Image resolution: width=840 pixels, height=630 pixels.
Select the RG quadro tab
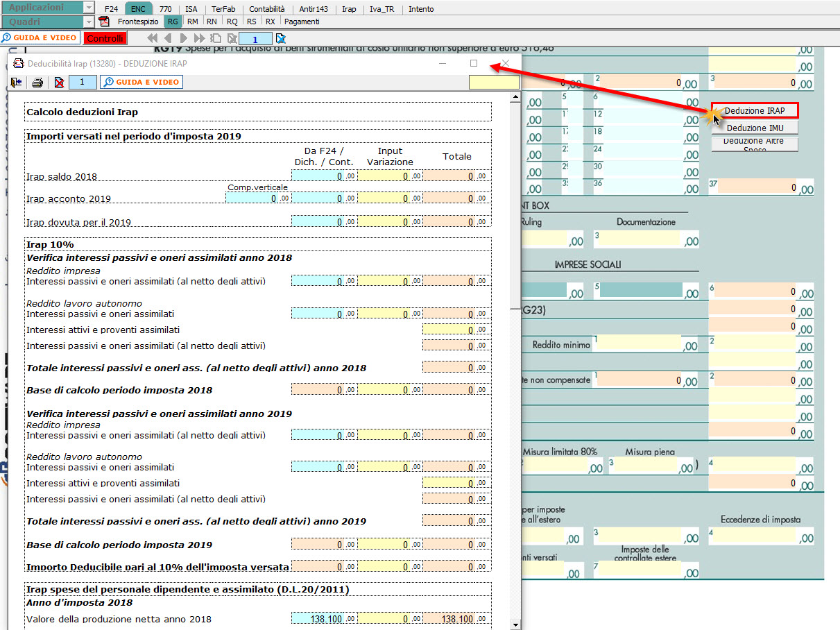pyautogui.click(x=173, y=22)
